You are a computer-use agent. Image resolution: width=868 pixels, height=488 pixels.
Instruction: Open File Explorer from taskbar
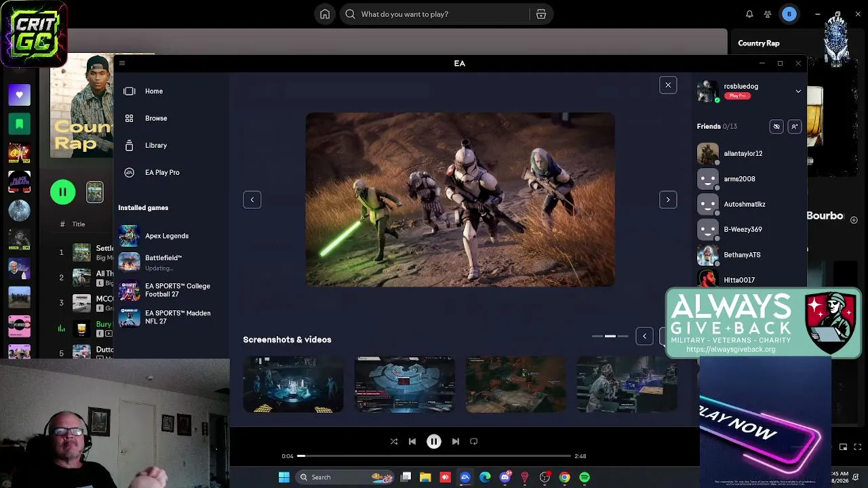pyautogui.click(x=425, y=477)
